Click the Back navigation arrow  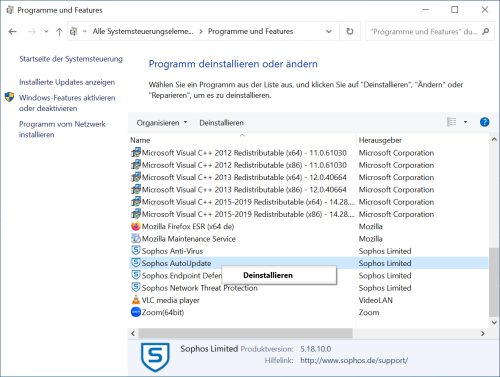pyautogui.click(x=13, y=32)
